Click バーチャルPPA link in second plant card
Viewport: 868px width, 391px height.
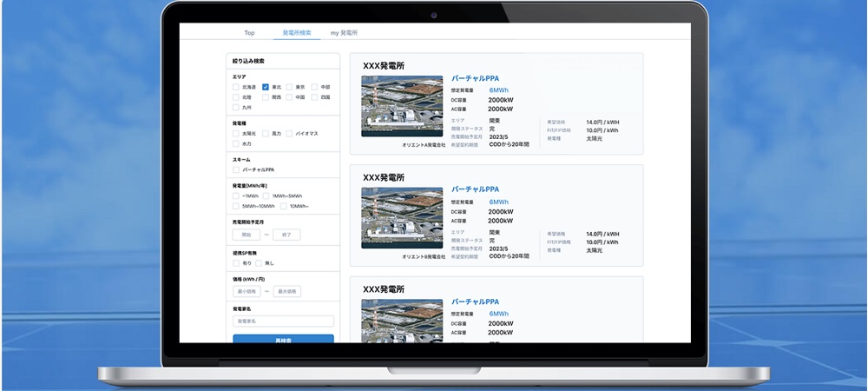point(475,189)
